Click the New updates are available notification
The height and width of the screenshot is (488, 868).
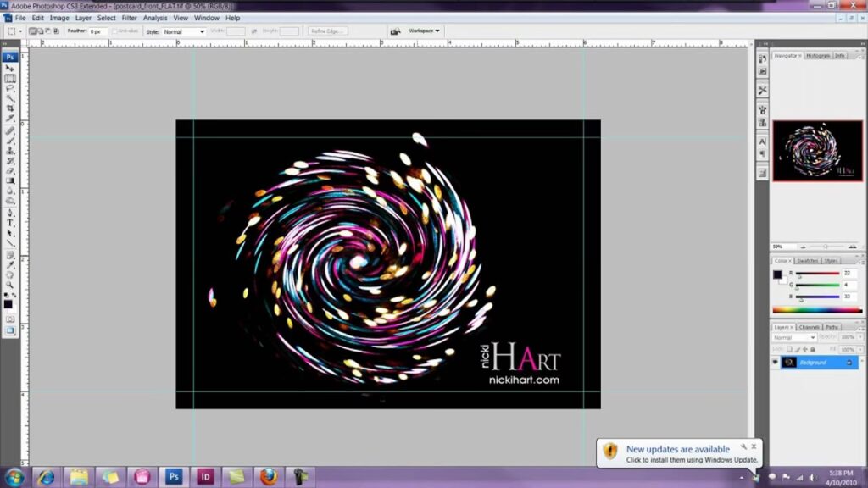pyautogui.click(x=678, y=454)
